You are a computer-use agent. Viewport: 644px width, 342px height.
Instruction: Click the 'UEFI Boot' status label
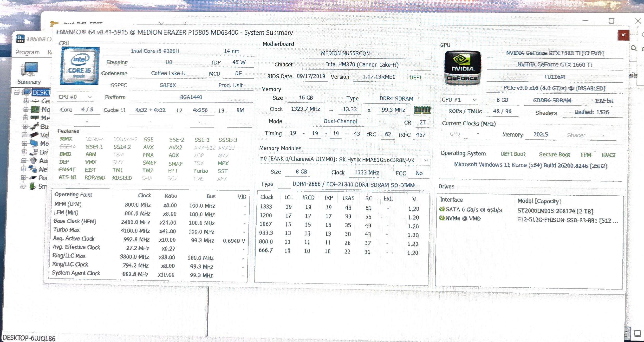pos(513,154)
